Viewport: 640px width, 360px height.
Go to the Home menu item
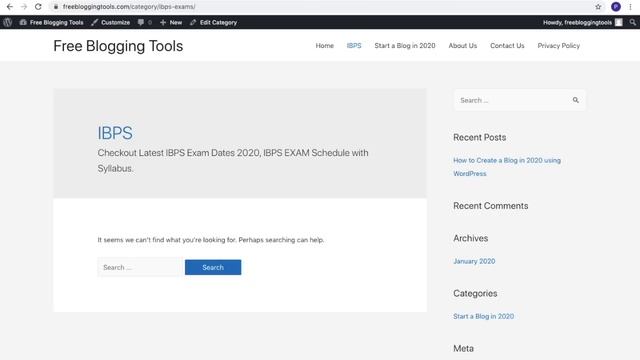324,46
